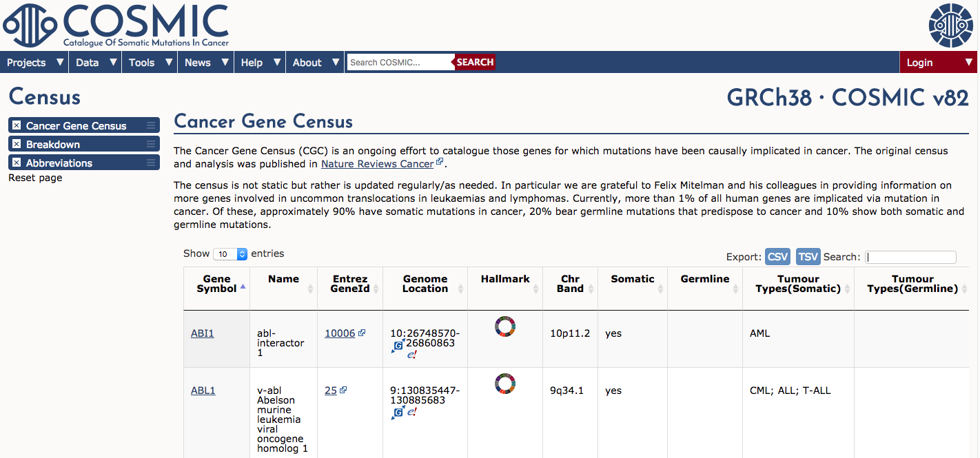Export table as TSV
This screenshot has width=980, height=458.
pyautogui.click(x=808, y=257)
